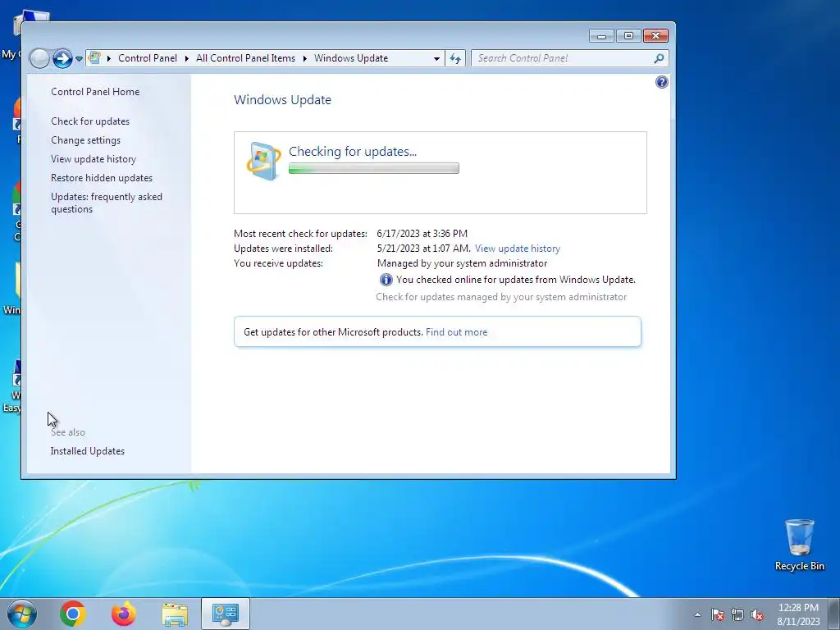This screenshot has height=630, width=840.
Task: Click the search magnifier icon
Action: [659, 58]
